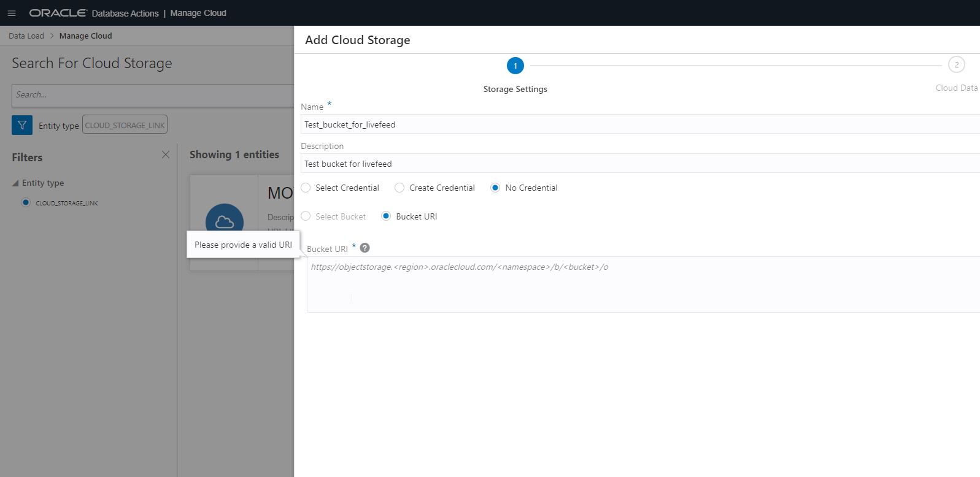980x477 pixels.
Task: Collapse the Entity type filter group
Action: tap(15, 183)
